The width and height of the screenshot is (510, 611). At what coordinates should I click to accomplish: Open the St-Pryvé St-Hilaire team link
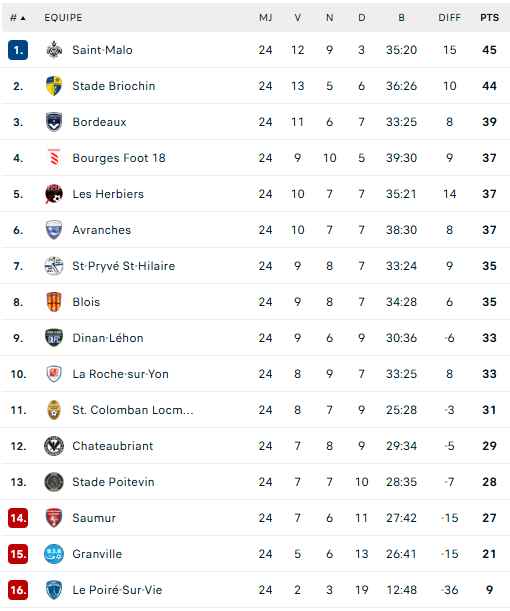[x=124, y=266]
